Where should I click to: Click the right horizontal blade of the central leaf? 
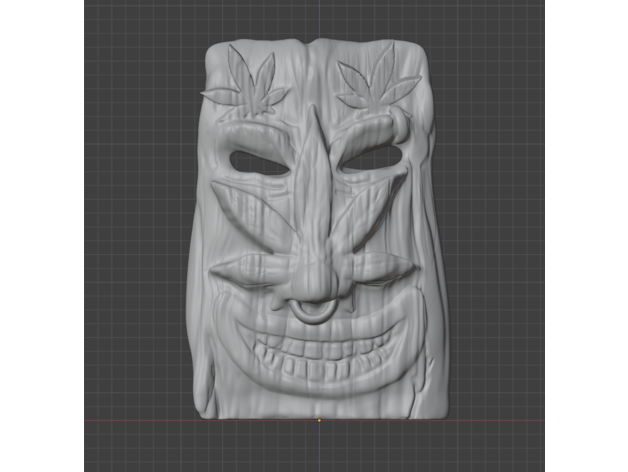[380, 263]
